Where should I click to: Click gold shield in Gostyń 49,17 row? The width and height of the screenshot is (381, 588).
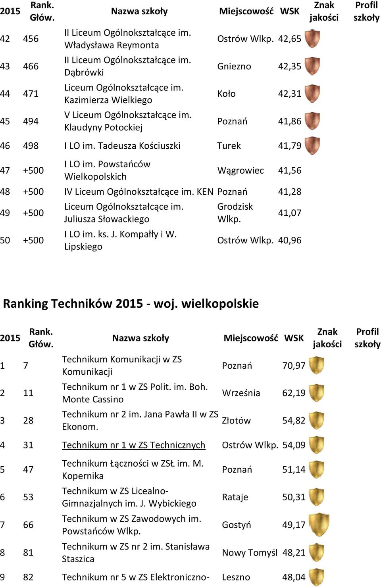pos(319,525)
